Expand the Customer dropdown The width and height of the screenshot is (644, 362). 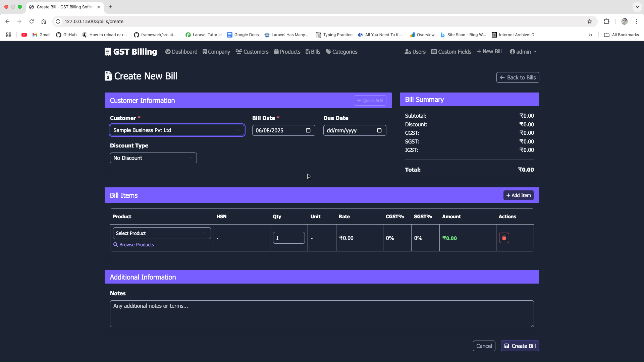point(177,130)
